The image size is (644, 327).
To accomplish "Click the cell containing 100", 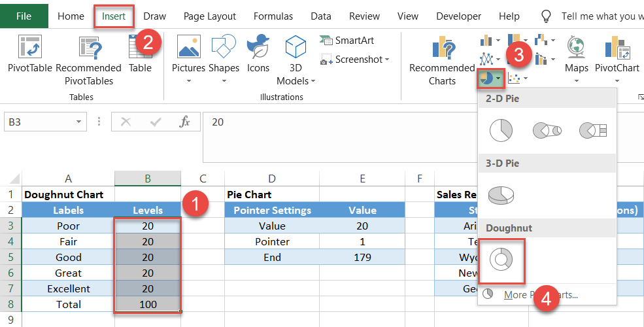I will tap(148, 304).
